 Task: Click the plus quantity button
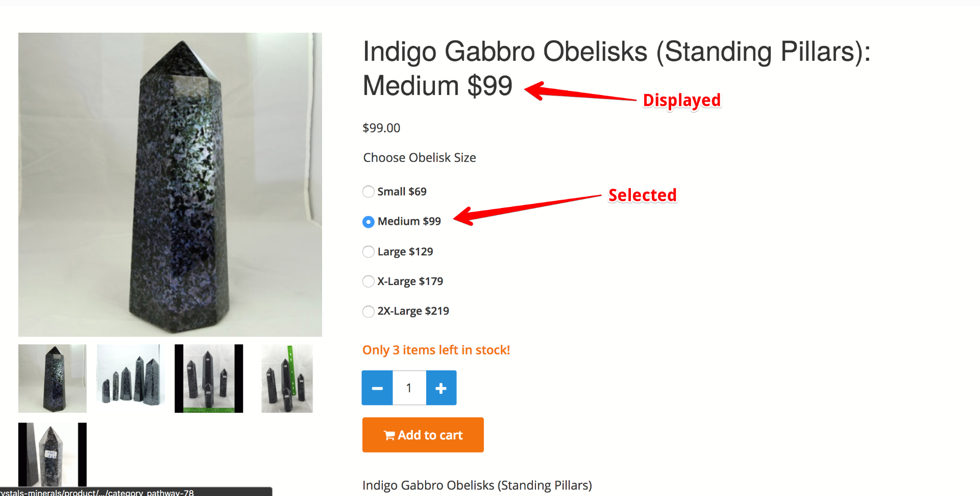(441, 388)
